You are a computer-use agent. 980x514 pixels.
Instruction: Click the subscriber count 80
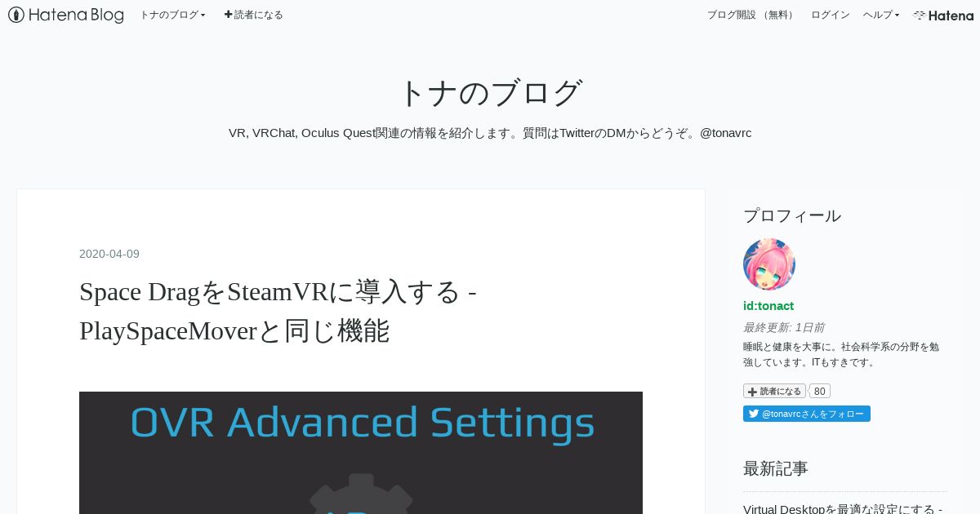point(820,391)
